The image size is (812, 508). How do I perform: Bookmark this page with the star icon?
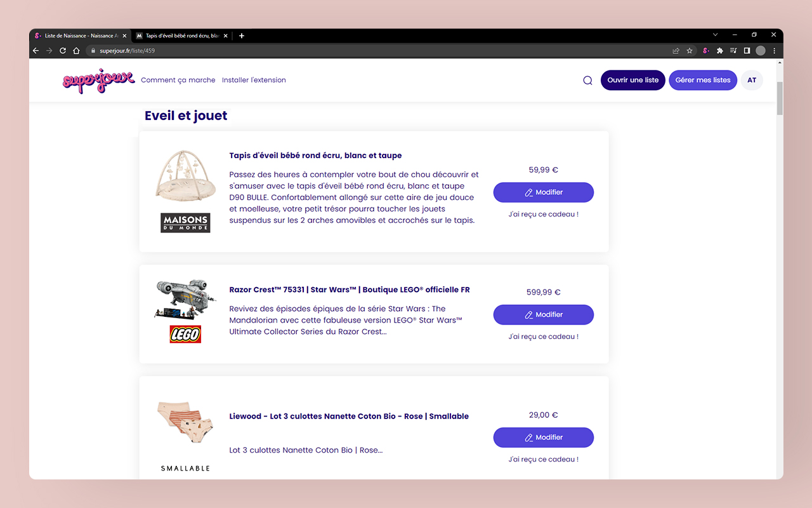pyautogui.click(x=690, y=51)
